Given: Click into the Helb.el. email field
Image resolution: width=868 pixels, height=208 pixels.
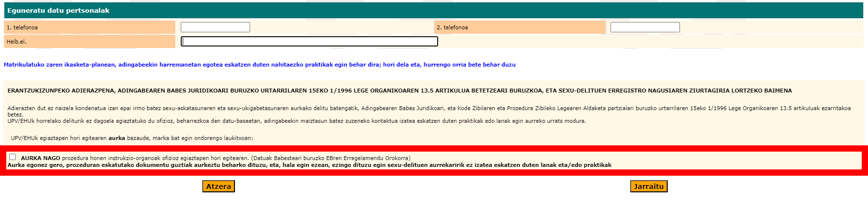Looking at the screenshot, I should pos(309,42).
